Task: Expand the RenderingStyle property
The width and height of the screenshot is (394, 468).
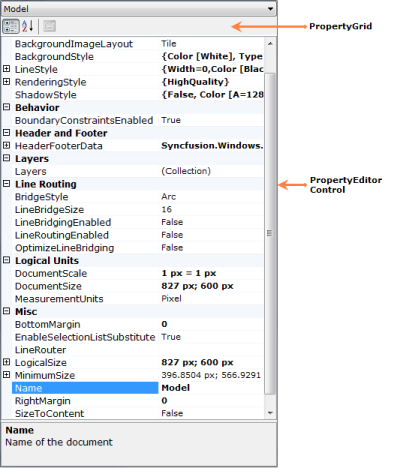Action: 6,82
